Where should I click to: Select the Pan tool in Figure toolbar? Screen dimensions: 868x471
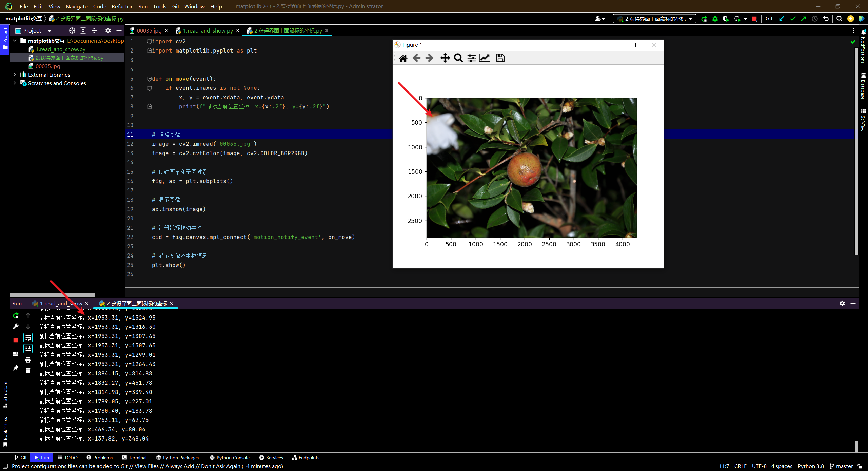click(x=445, y=58)
